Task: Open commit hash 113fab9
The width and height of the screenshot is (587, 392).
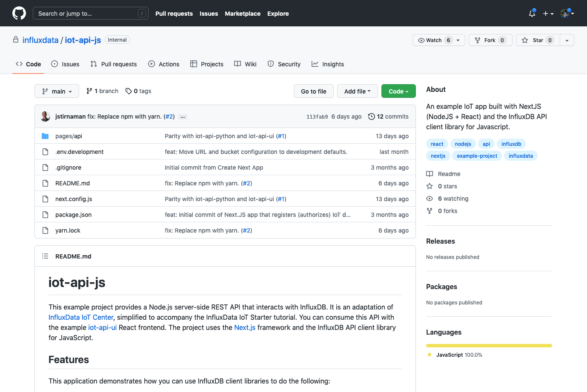Action: (317, 117)
